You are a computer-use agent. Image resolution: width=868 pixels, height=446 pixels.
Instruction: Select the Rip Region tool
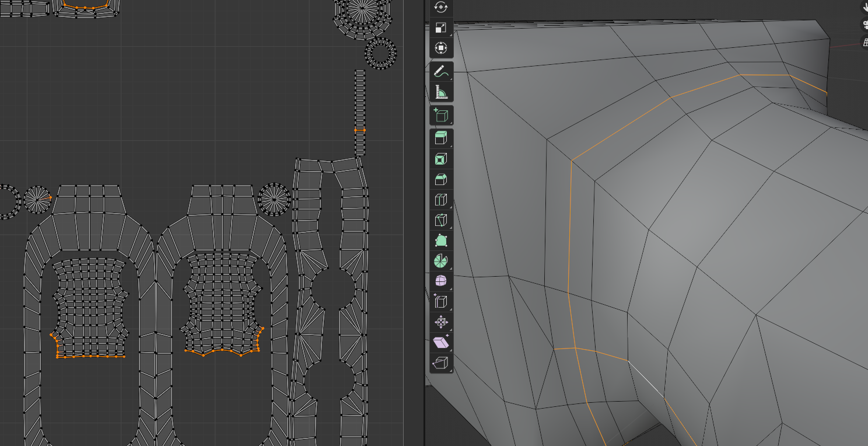point(442,363)
